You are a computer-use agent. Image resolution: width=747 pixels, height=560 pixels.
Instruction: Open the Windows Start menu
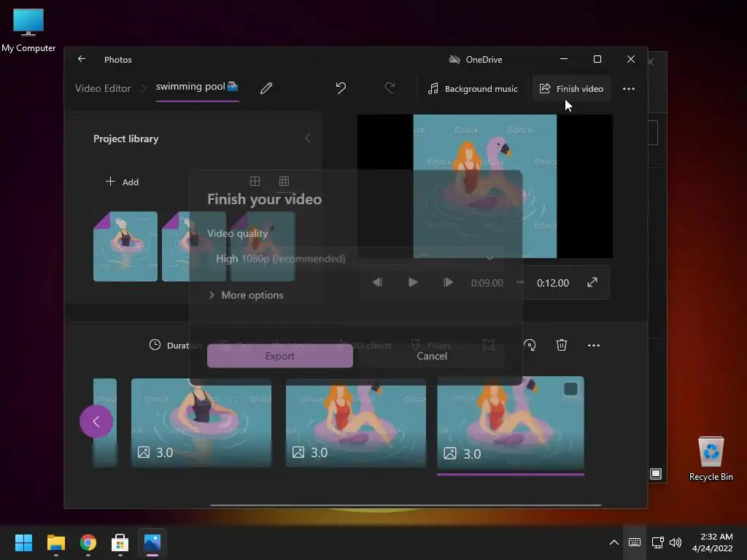pyautogui.click(x=23, y=542)
